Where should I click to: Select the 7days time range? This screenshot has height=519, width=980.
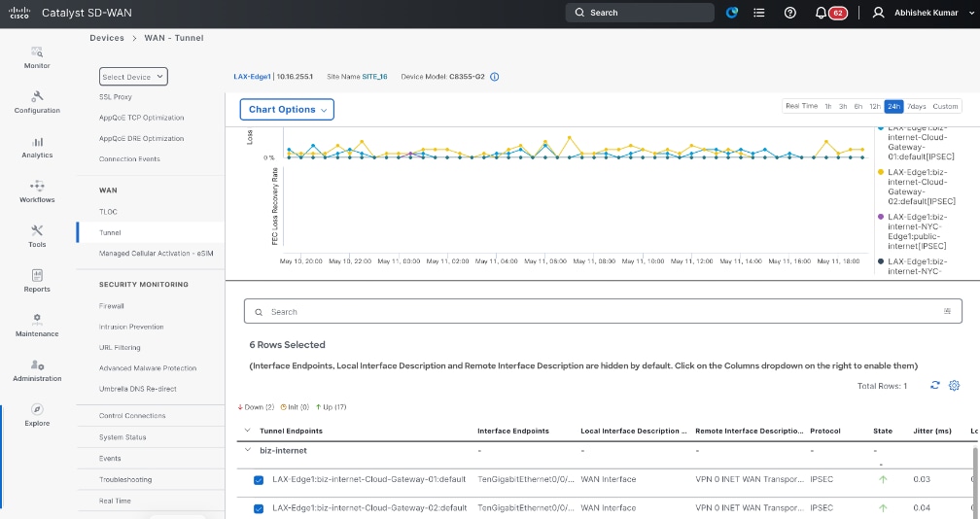(916, 106)
